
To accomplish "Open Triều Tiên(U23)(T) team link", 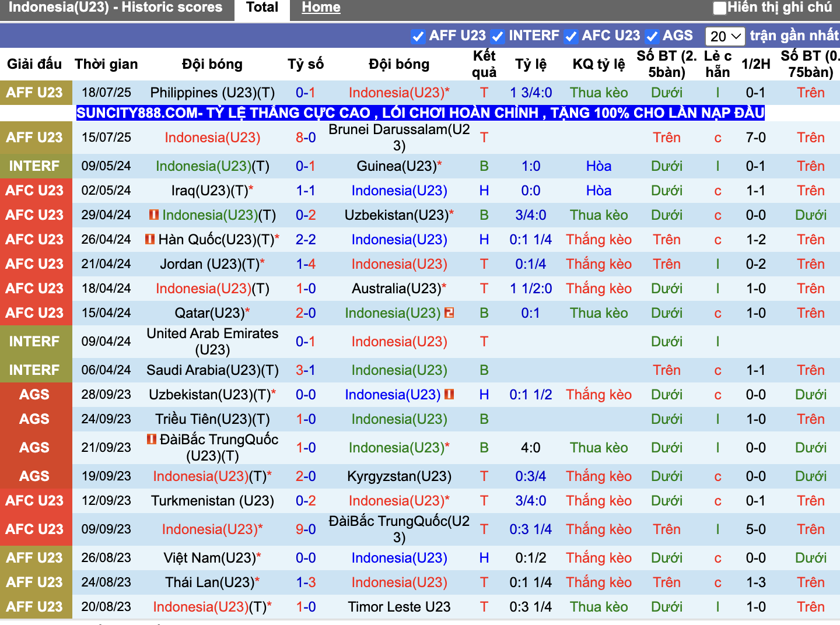I will point(212,419).
